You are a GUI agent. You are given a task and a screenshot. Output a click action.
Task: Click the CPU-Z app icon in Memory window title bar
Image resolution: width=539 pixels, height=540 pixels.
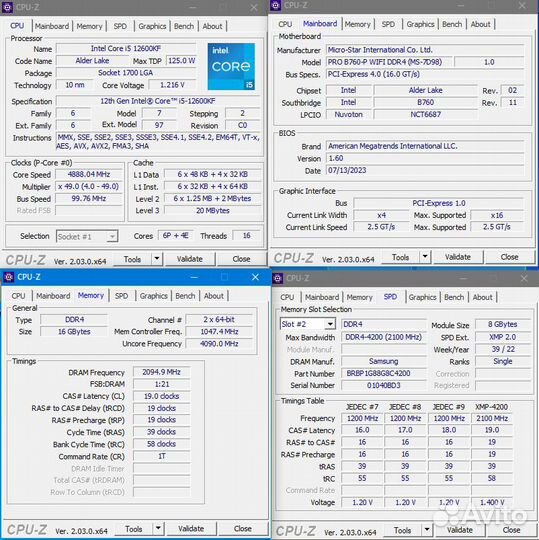tap(9, 277)
